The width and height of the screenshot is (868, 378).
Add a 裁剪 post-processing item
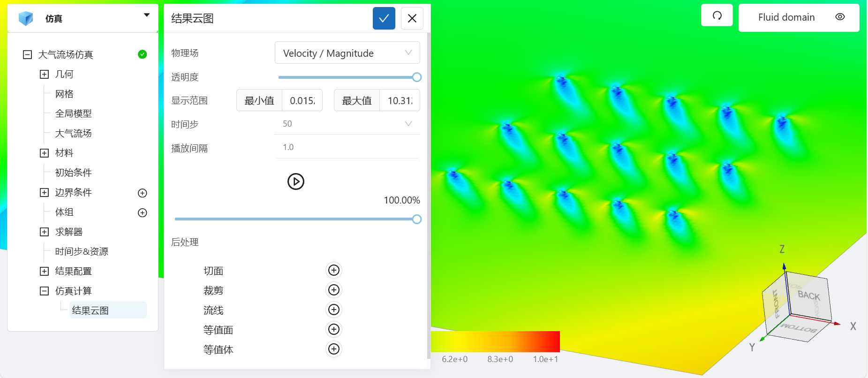coord(334,290)
